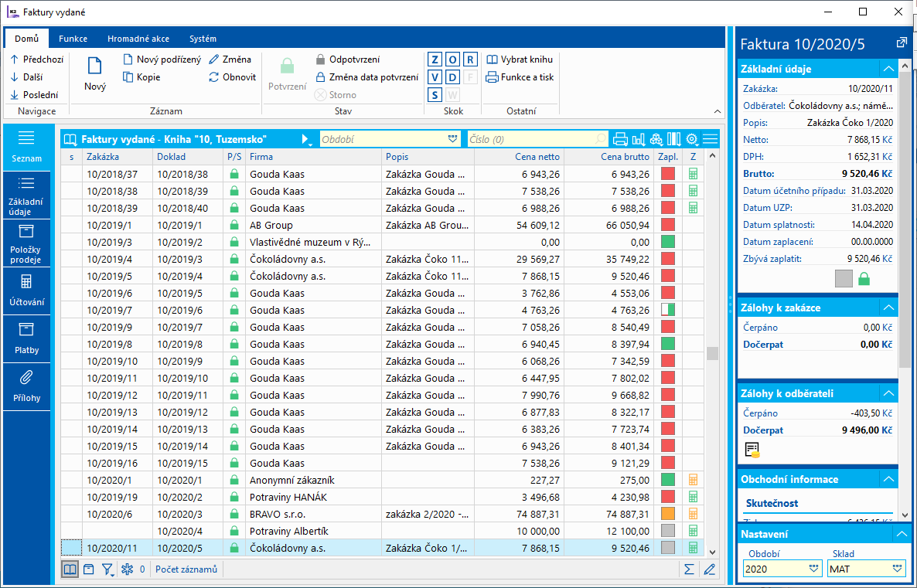The width and height of the screenshot is (917, 588).
Task: Click the sum sigma icon
Action: pos(690,569)
